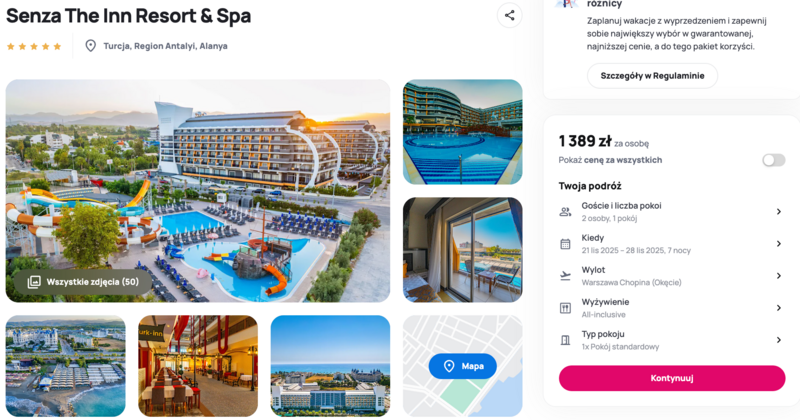This screenshot has height=420, width=800.
Task: Open Typ pokoju room selection chevron
Action: 779,340
